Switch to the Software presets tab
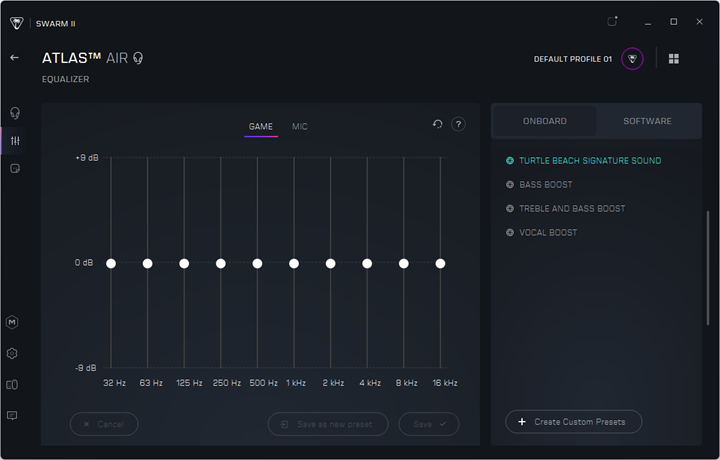 (x=647, y=121)
